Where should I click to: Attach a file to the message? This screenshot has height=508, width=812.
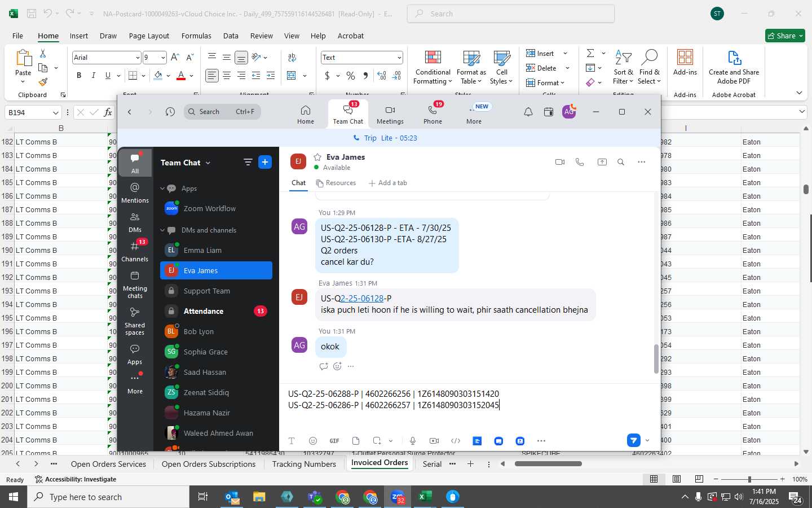pos(356,441)
